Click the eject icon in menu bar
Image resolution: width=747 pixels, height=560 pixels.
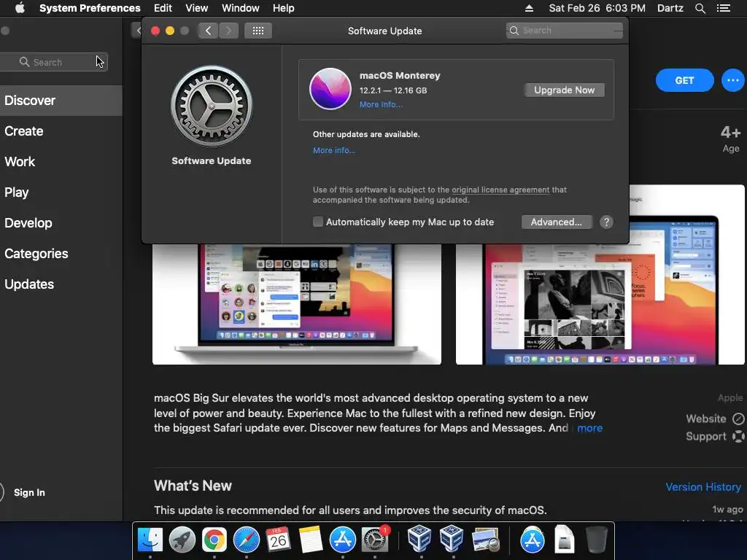(x=529, y=8)
